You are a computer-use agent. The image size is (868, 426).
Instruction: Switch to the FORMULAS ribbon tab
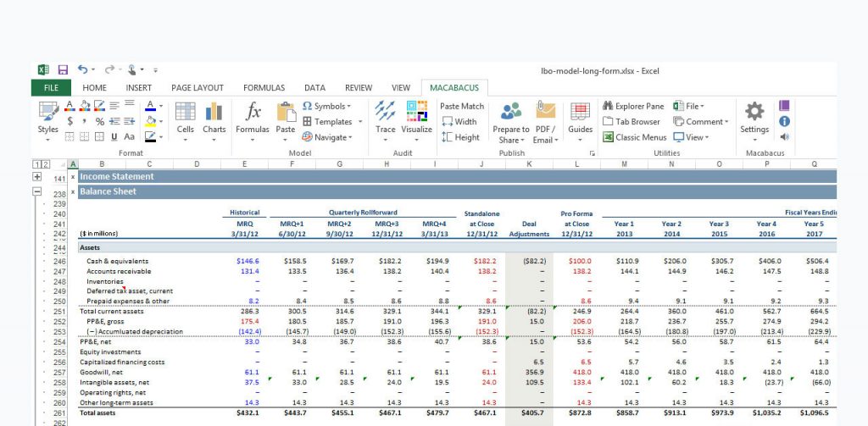[264, 87]
